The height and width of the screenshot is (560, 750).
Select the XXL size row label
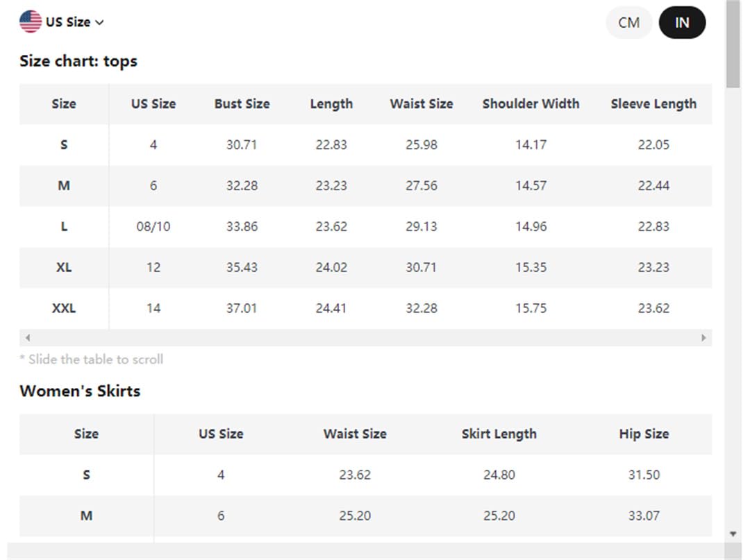64,308
